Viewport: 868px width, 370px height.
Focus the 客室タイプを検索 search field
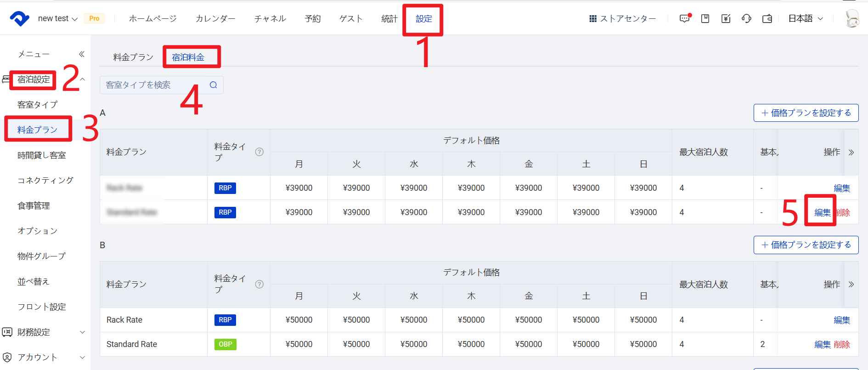(154, 85)
